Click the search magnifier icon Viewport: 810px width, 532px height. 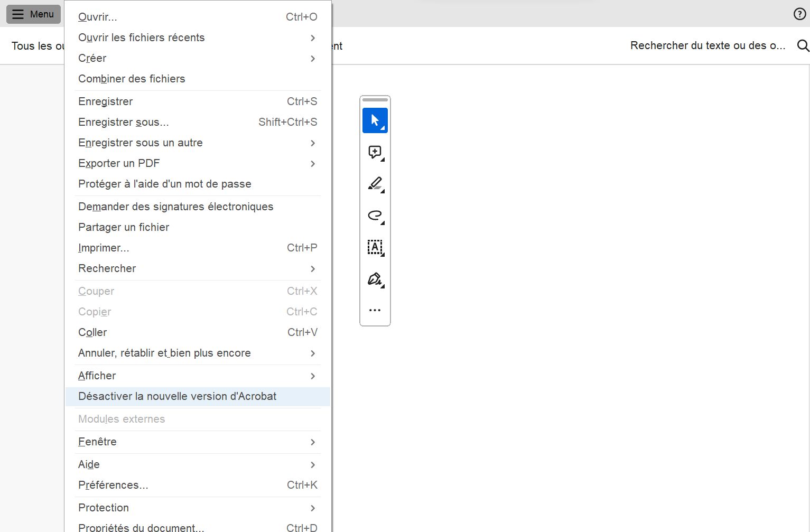pos(802,45)
